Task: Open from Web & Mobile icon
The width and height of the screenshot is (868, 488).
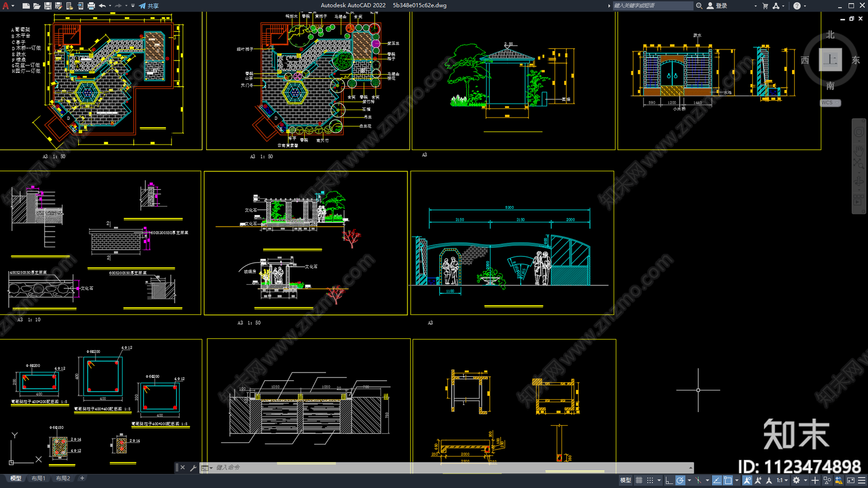Action: [69, 6]
